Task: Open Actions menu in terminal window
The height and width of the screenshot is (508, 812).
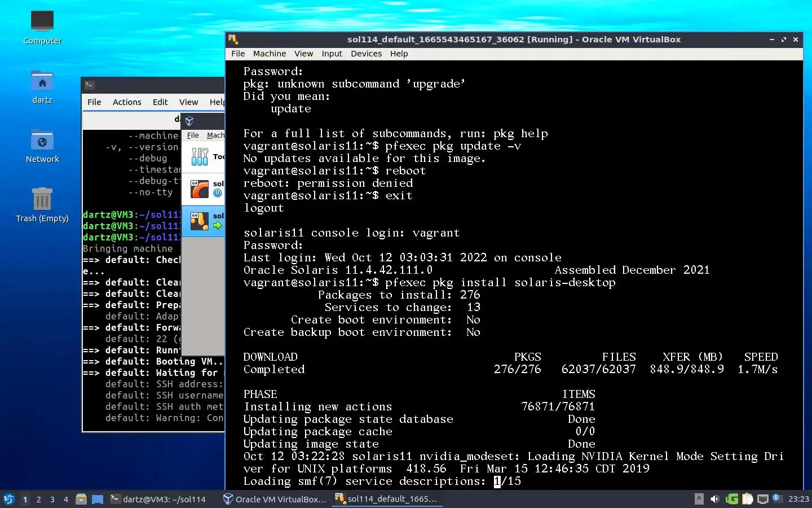Action: pos(127,102)
